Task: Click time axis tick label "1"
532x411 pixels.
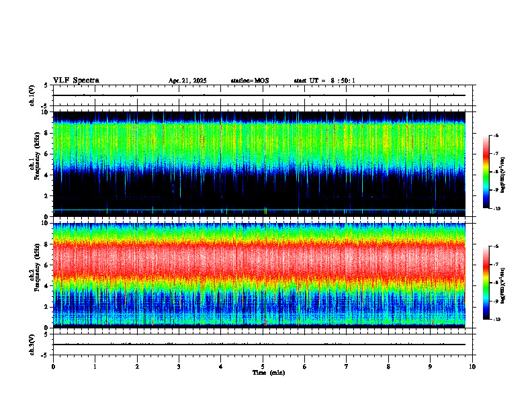Action: 95,367
